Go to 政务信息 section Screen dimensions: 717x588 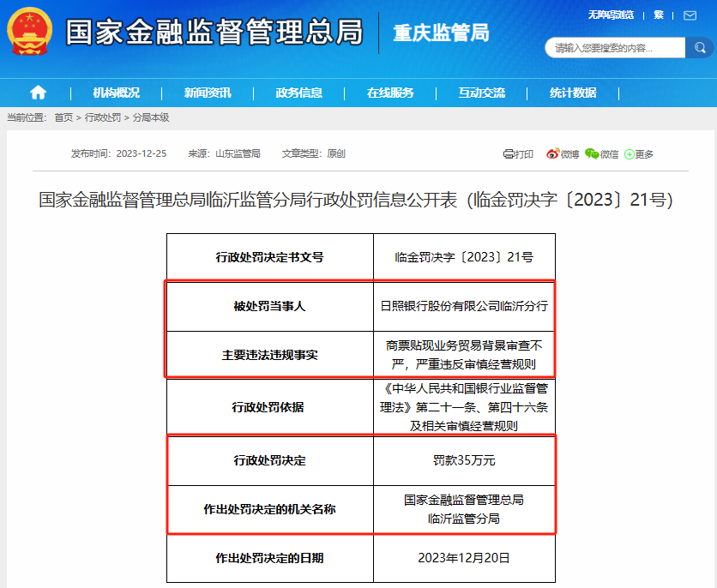tap(298, 93)
